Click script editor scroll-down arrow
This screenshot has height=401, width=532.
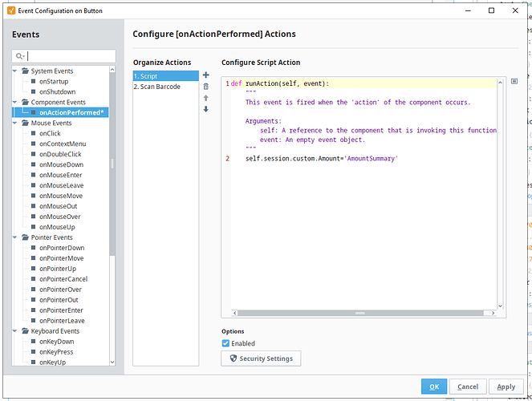tap(500, 306)
